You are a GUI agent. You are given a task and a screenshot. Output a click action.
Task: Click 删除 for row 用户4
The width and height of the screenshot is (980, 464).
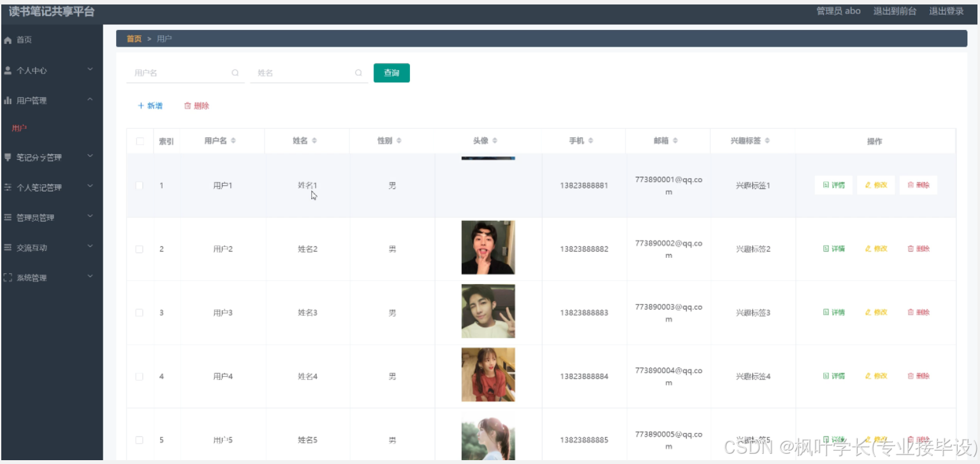point(918,377)
